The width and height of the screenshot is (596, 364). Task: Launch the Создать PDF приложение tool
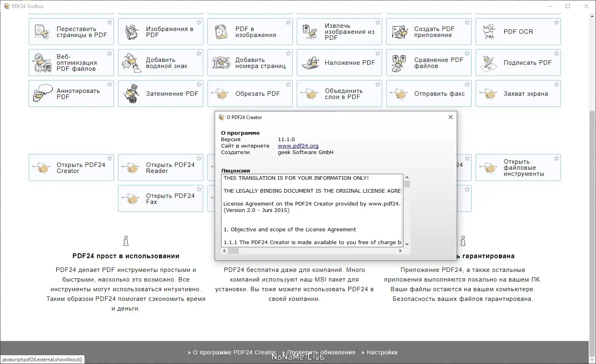(429, 32)
